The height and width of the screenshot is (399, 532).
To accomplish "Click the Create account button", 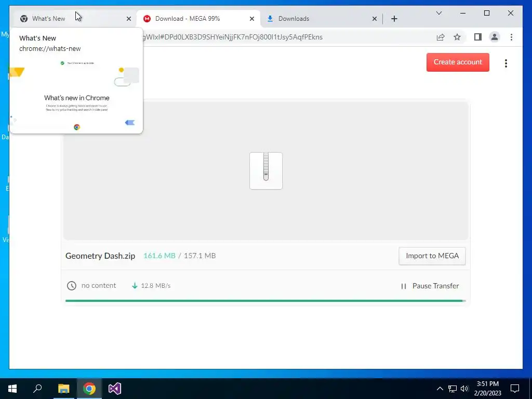I will (458, 62).
